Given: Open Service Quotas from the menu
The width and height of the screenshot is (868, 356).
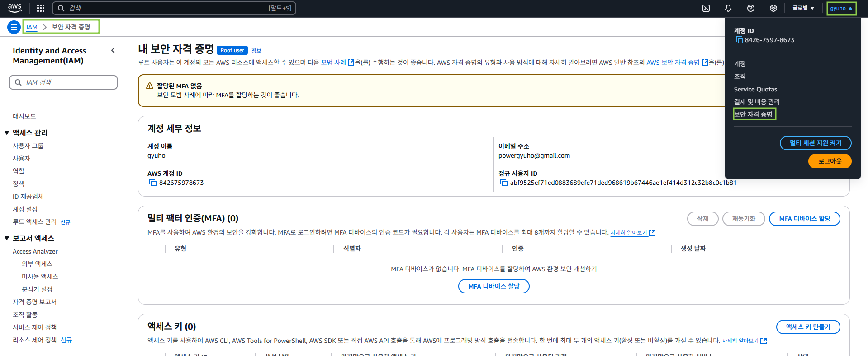Looking at the screenshot, I should pos(755,89).
